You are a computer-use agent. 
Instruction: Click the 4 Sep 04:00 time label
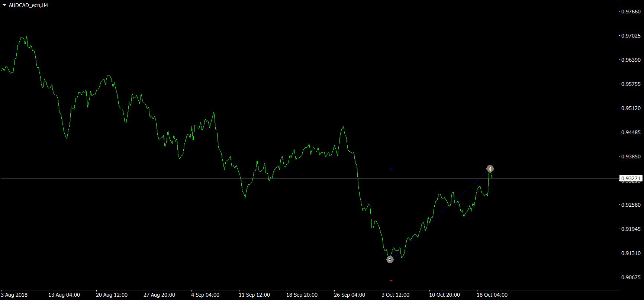[x=205, y=295]
